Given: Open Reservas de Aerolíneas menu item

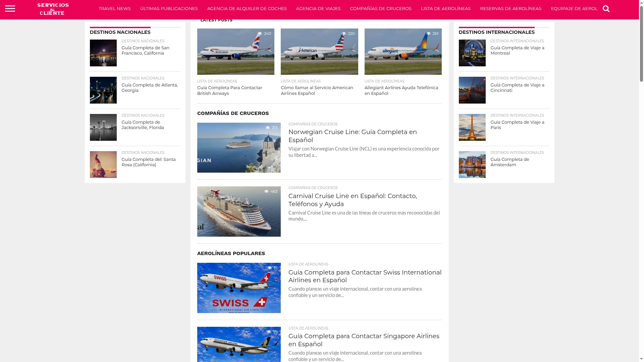Looking at the screenshot, I should point(511,8).
